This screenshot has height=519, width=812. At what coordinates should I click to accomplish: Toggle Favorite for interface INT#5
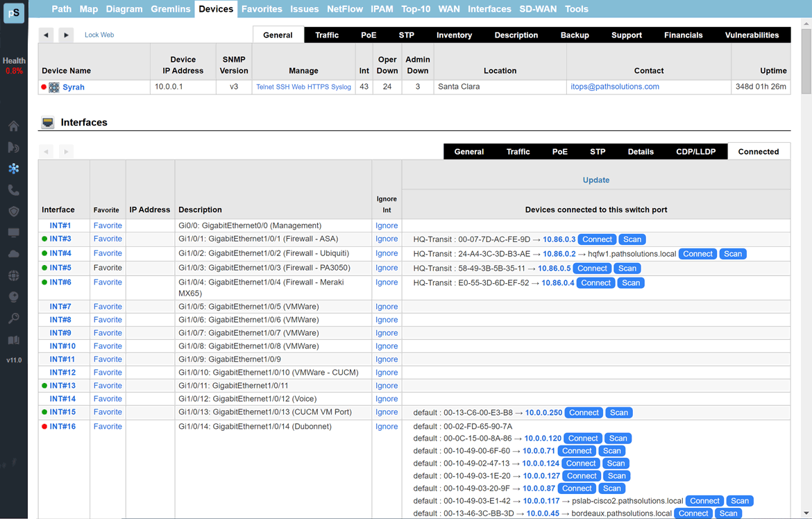pyautogui.click(x=108, y=268)
